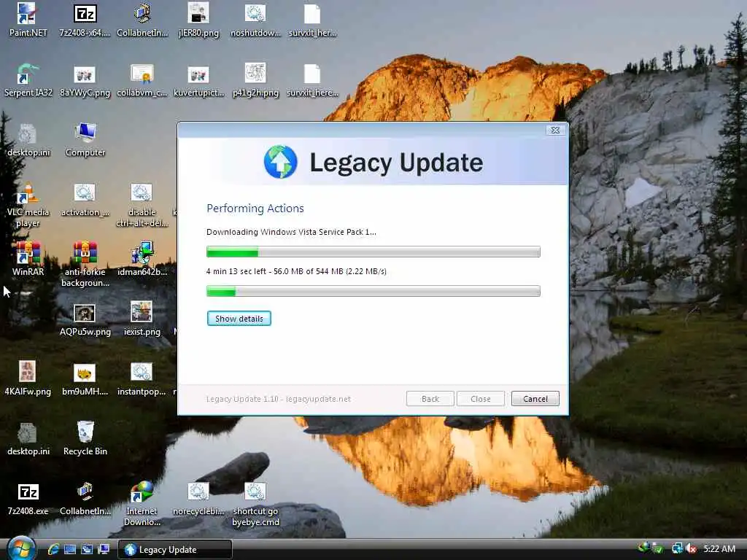Select the AQPu5w.png image file
Screen dimensions: 747x560
tap(85, 319)
